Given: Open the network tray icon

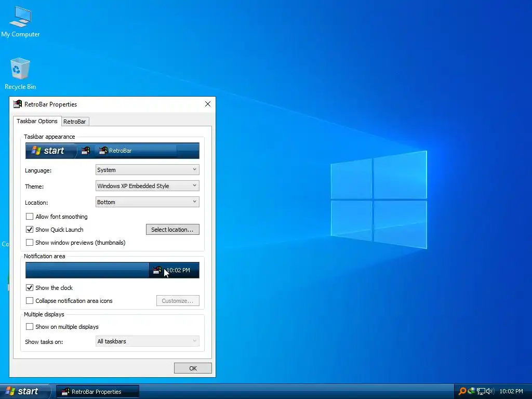Looking at the screenshot, I should pyautogui.click(x=481, y=391).
